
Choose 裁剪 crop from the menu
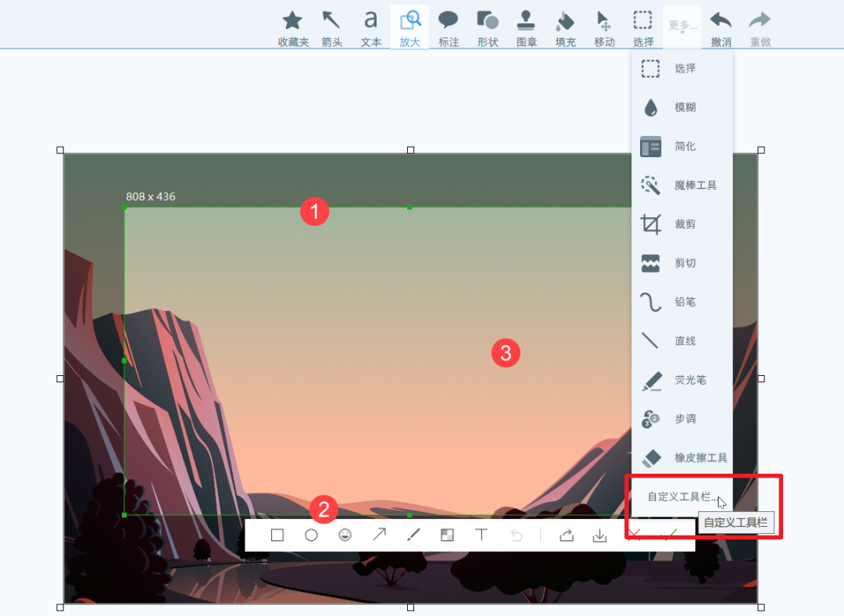[x=682, y=224]
